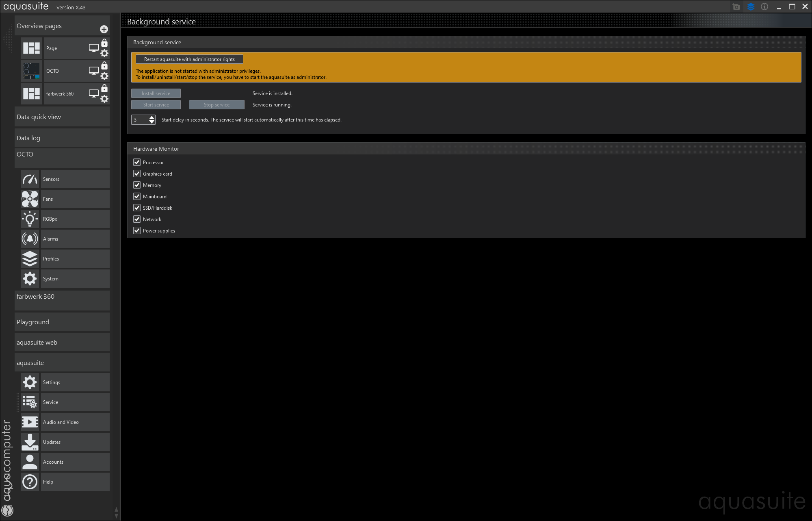Viewport: 812px width, 521px height.
Task: Open Accounts person icon
Action: tap(30, 462)
